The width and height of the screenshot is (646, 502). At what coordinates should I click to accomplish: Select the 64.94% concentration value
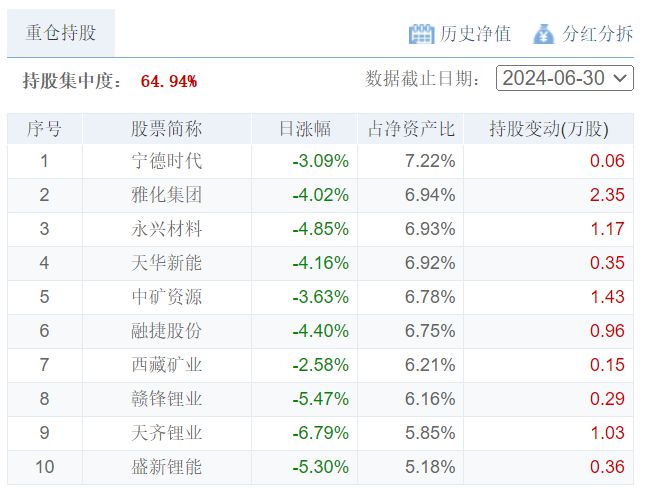(x=169, y=81)
